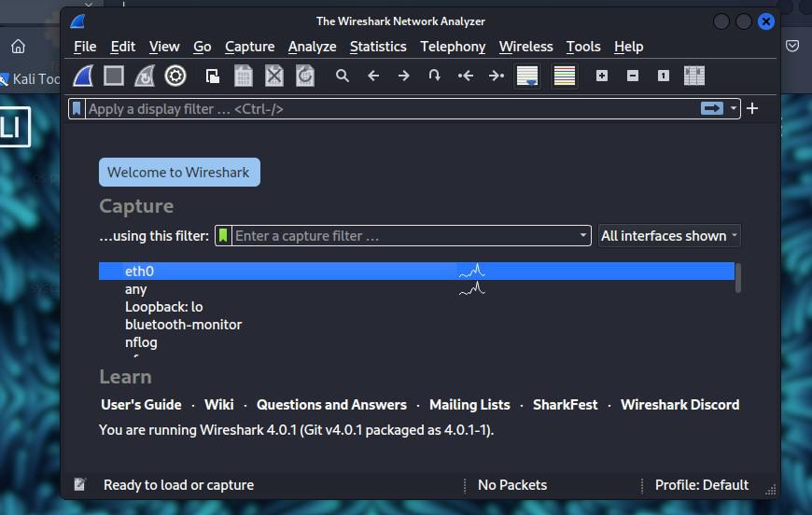Add a display filter button plus

click(752, 108)
